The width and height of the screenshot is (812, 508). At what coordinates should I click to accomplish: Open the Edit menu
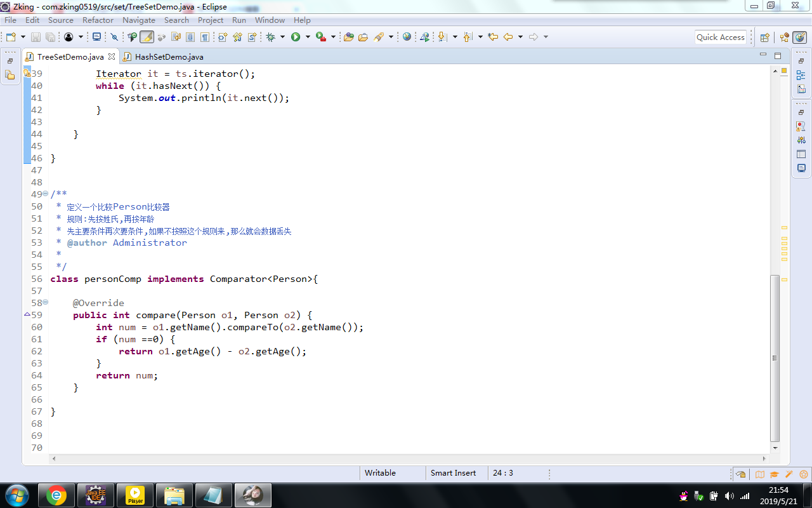point(32,20)
